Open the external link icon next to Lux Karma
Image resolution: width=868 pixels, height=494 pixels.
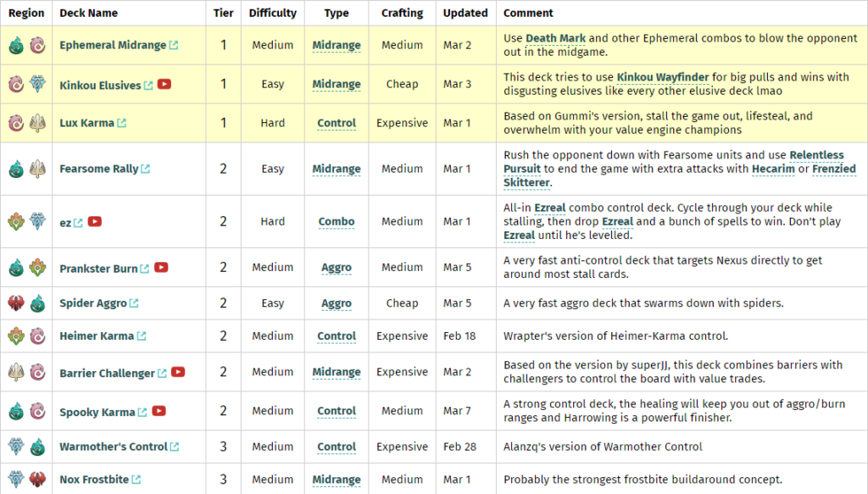tap(122, 124)
